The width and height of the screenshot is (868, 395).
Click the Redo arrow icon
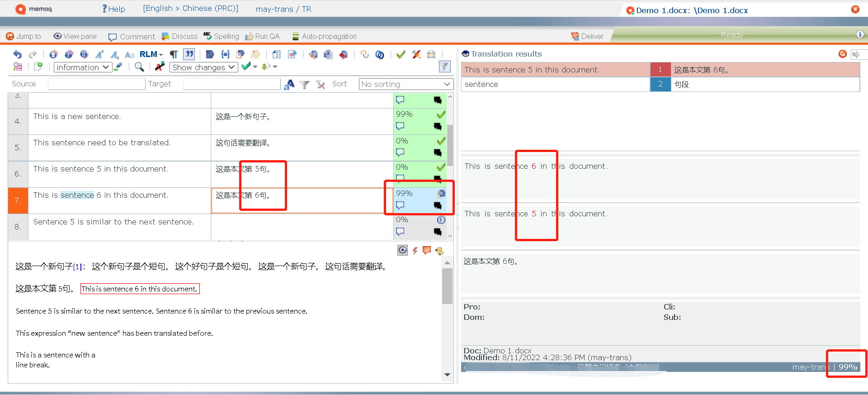click(33, 54)
